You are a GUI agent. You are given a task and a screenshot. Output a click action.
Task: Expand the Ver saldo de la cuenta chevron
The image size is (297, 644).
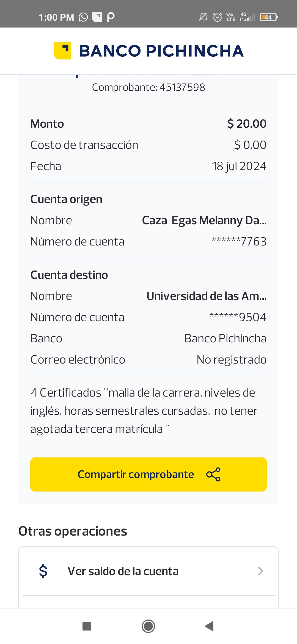[260, 571]
